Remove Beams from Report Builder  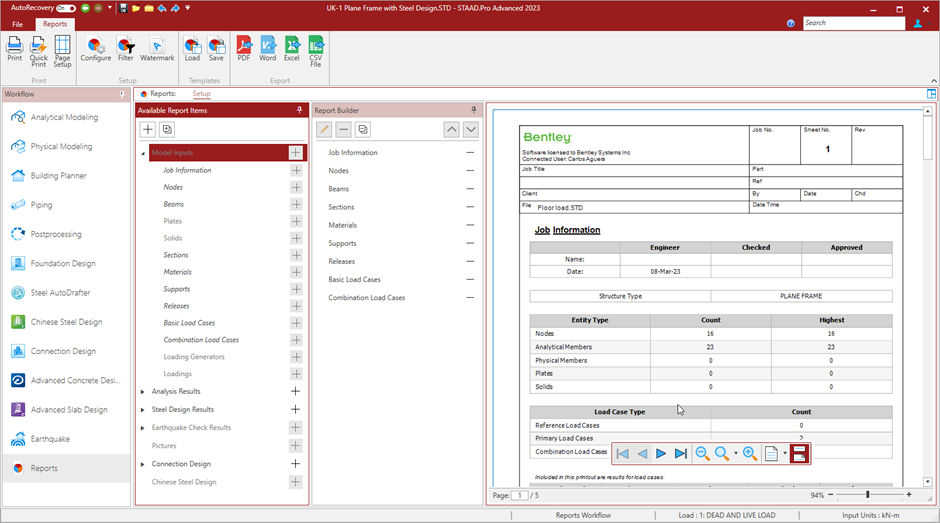click(470, 189)
